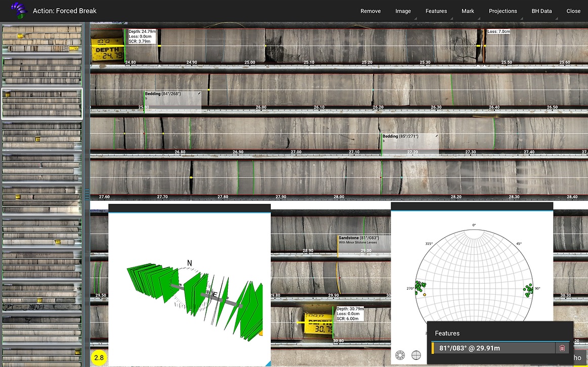Open the Mark menu
The height and width of the screenshot is (367, 588).
(x=468, y=11)
